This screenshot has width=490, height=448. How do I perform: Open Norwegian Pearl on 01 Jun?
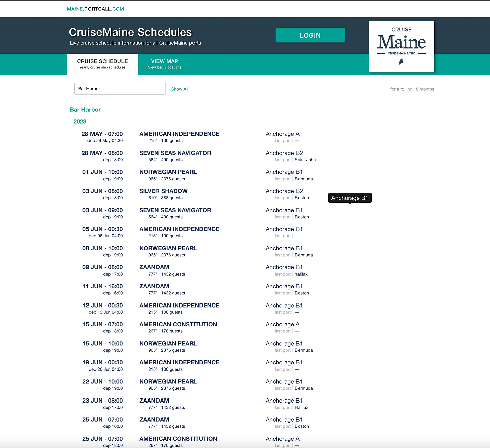(168, 172)
